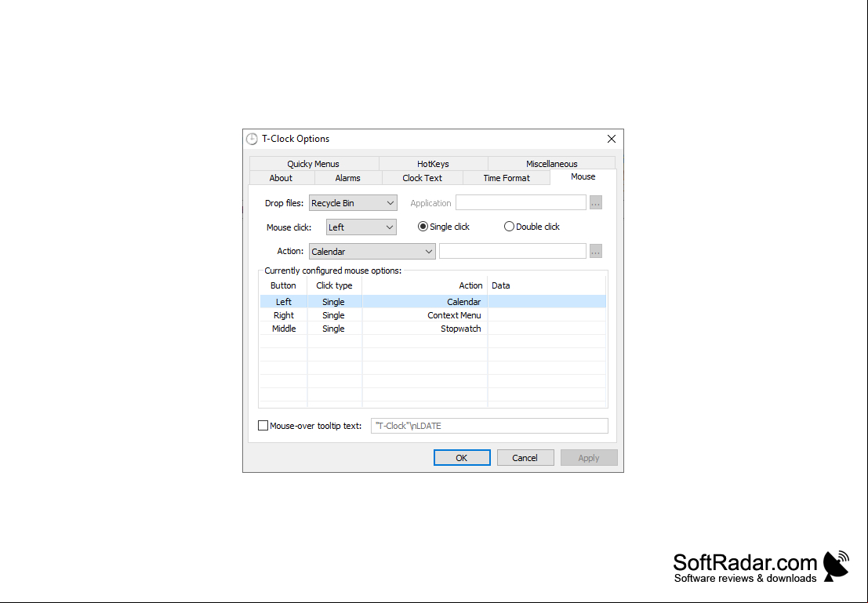Select the Middle button row
Viewport: 868px width, 603px height.
pos(433,329)
